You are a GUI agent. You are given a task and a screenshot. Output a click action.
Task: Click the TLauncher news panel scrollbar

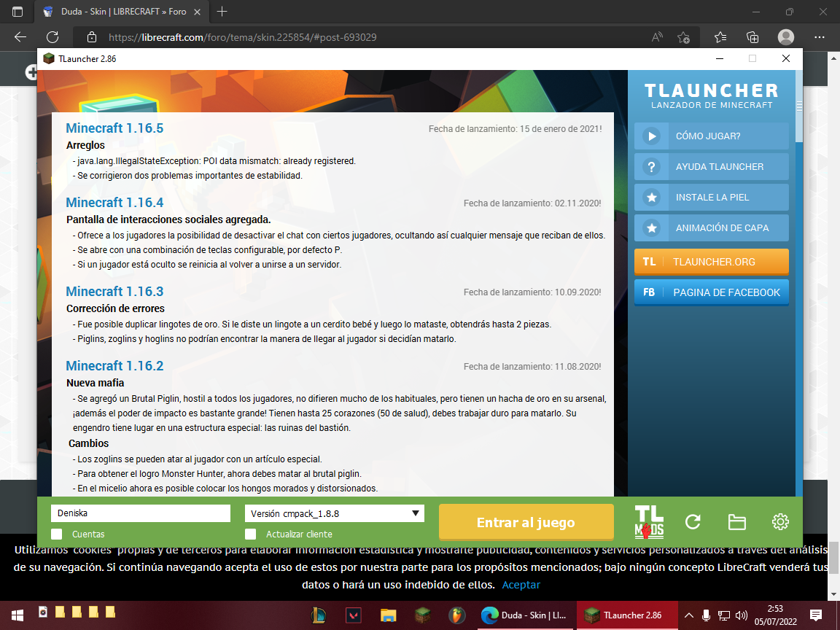(x=799, y=106)
